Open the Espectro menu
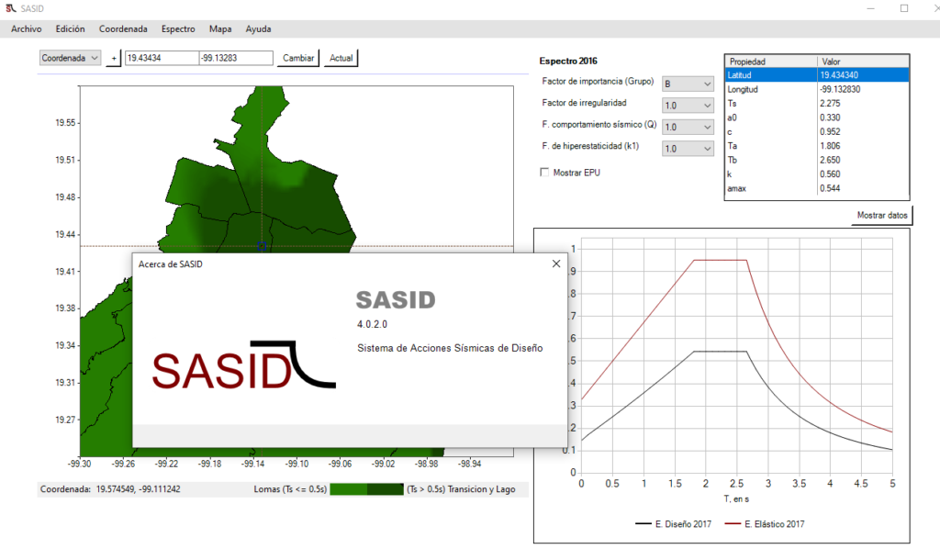 [178, 28]
